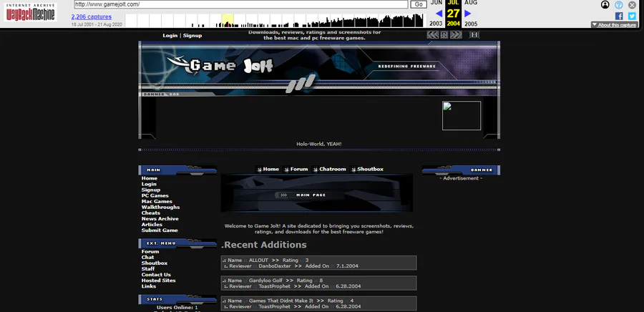Expand the About this capture dropdown
Image resolution: width=644 pixels, height=312 pixels.
(x=614, y=25)
